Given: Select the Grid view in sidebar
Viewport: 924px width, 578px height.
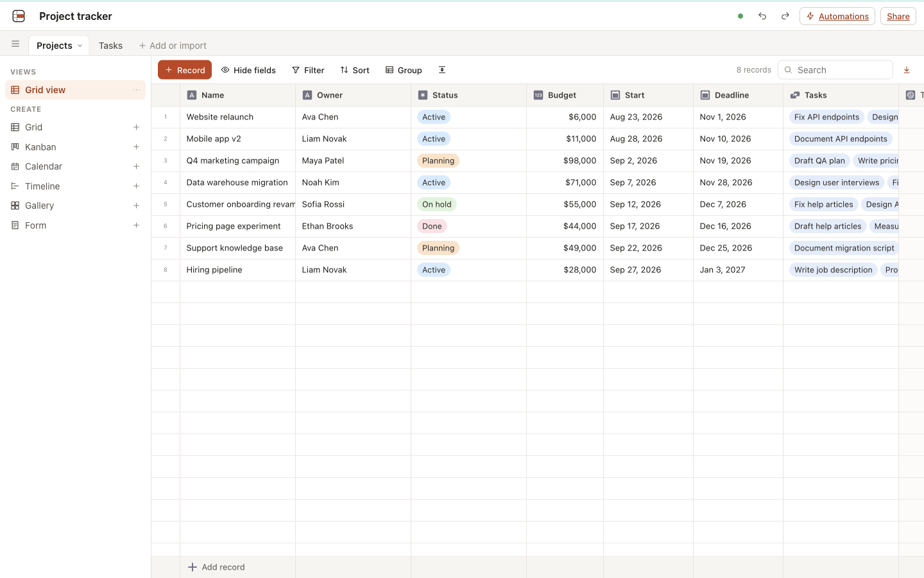Looking at the screenshot, I should point(75,90).
